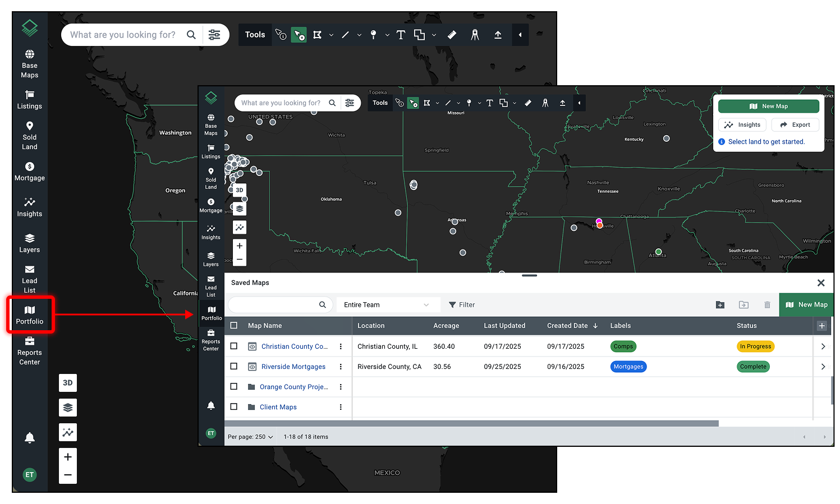Open the menu for Client Maps folder
This screenshot has width=840, height=504.
(341, 407)
